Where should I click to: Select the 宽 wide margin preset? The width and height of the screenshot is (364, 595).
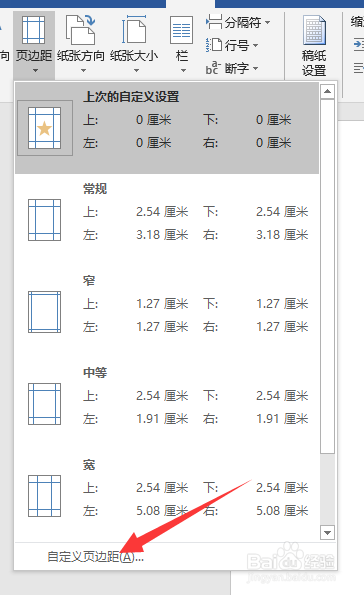click(x=167, y=495)
